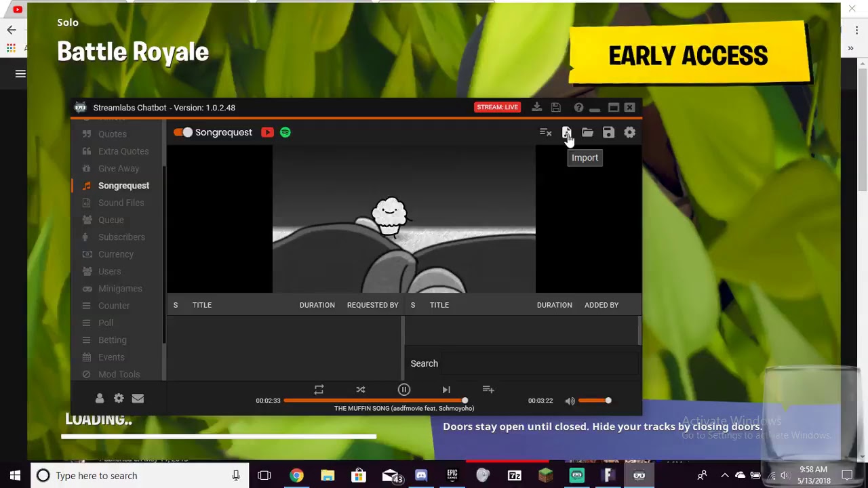Toggle repeat playback
The height and width of the screenshot is (488, 868).
pos(319,390)
